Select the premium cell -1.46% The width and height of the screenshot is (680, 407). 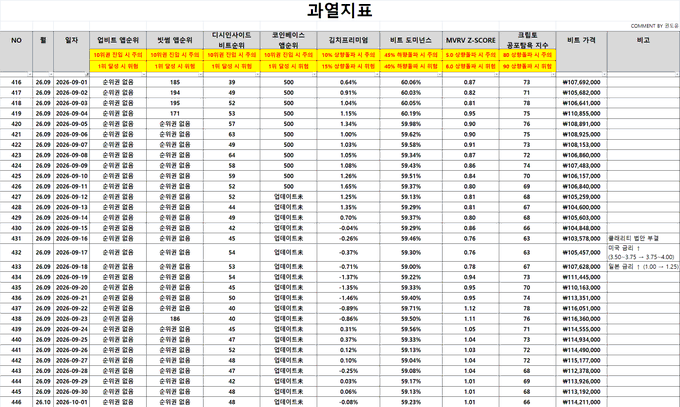pos(348,298)
